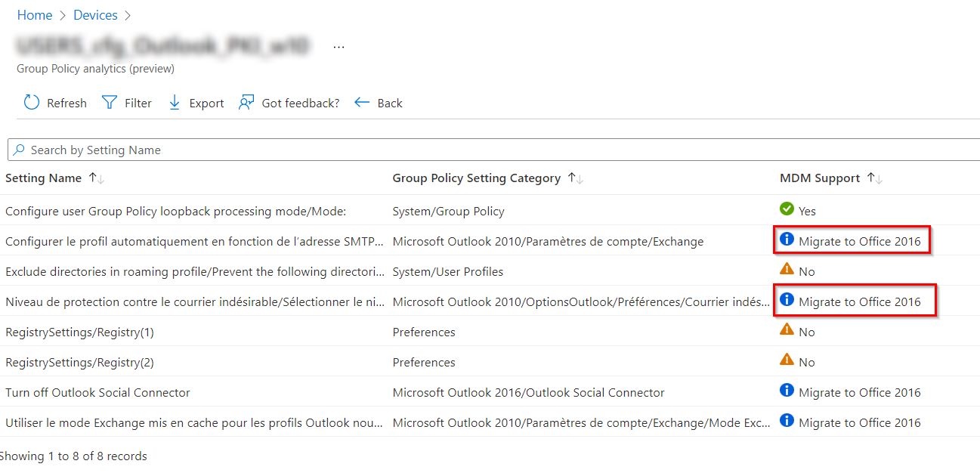980x473 pixels.
Task: Click Preferences cell for Registry(1) row
Action: (424, 332)
